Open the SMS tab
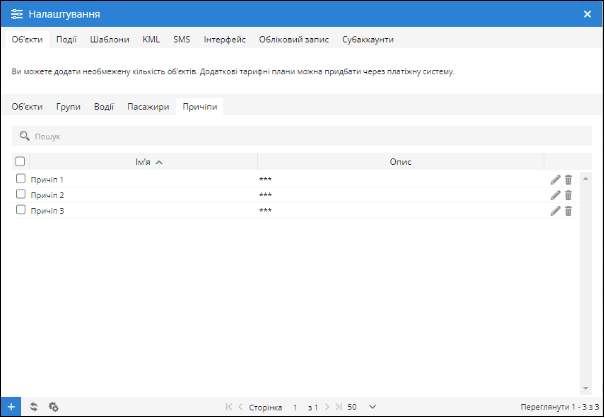 182,40
